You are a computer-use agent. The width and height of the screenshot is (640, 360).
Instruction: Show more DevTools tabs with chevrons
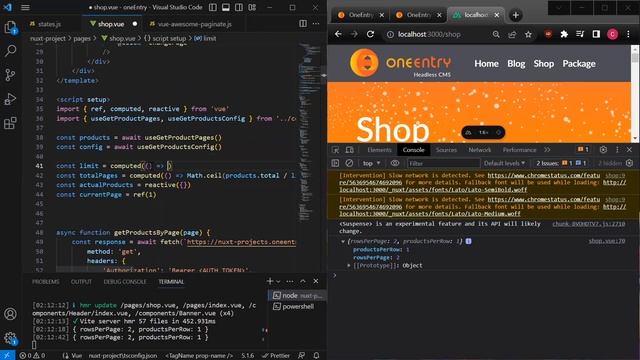(x=547, y=150)
